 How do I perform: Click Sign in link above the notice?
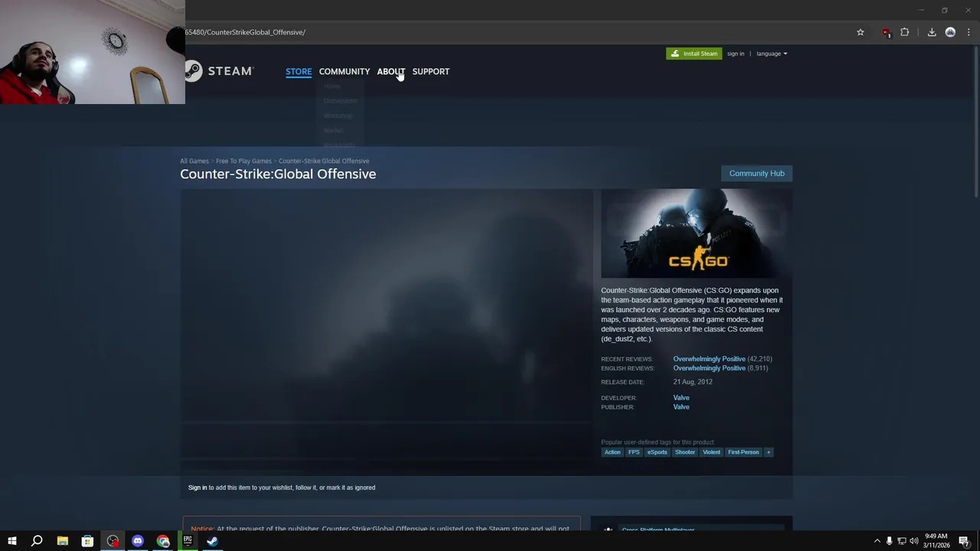click(x=198, y=487)
